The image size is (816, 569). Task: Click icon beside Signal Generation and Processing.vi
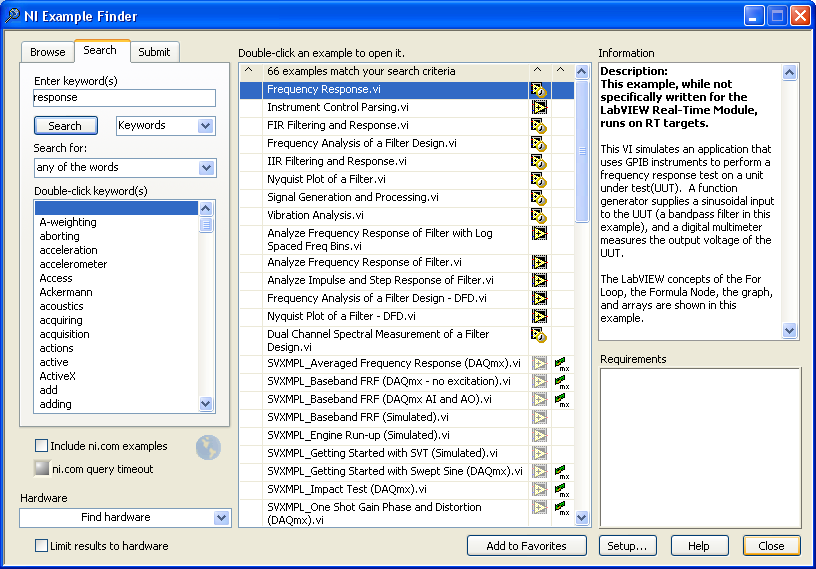tap(539, 198)
